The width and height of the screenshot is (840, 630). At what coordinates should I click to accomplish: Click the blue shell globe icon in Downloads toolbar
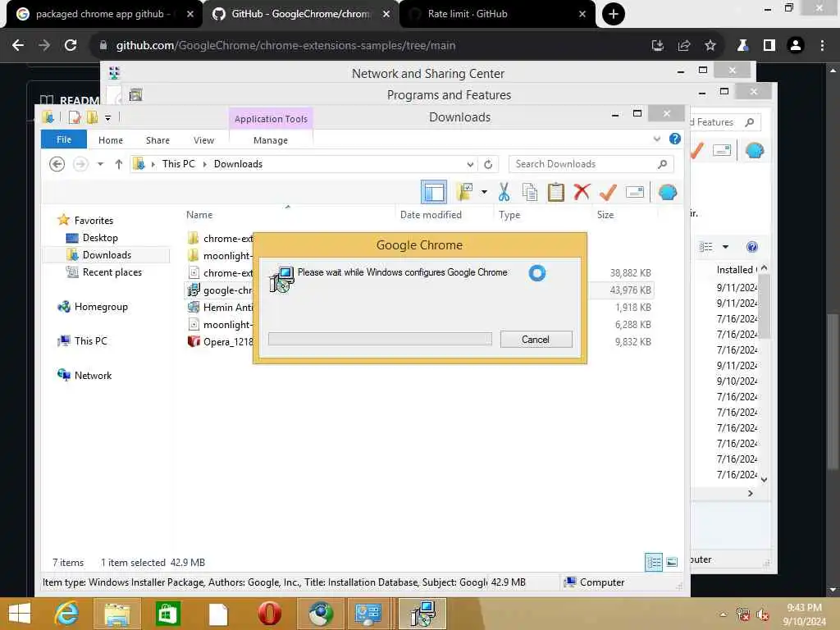pyautogui.click(x=668, y=192)
